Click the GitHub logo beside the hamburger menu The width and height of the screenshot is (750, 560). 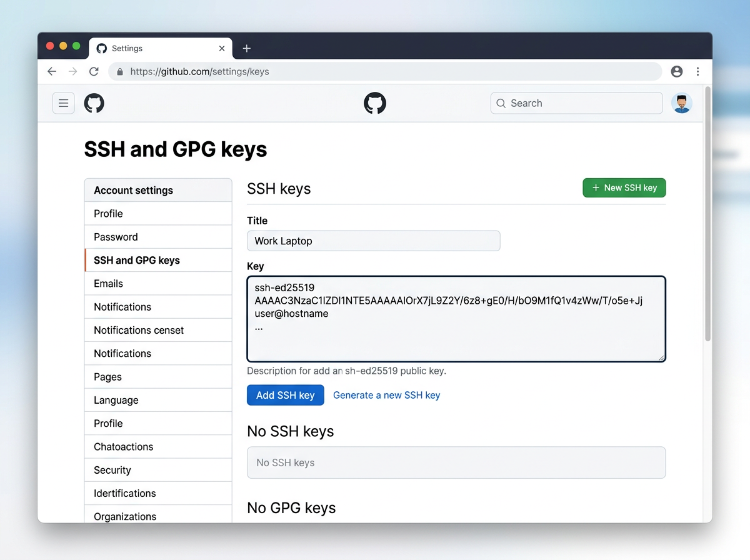[94, 103]
